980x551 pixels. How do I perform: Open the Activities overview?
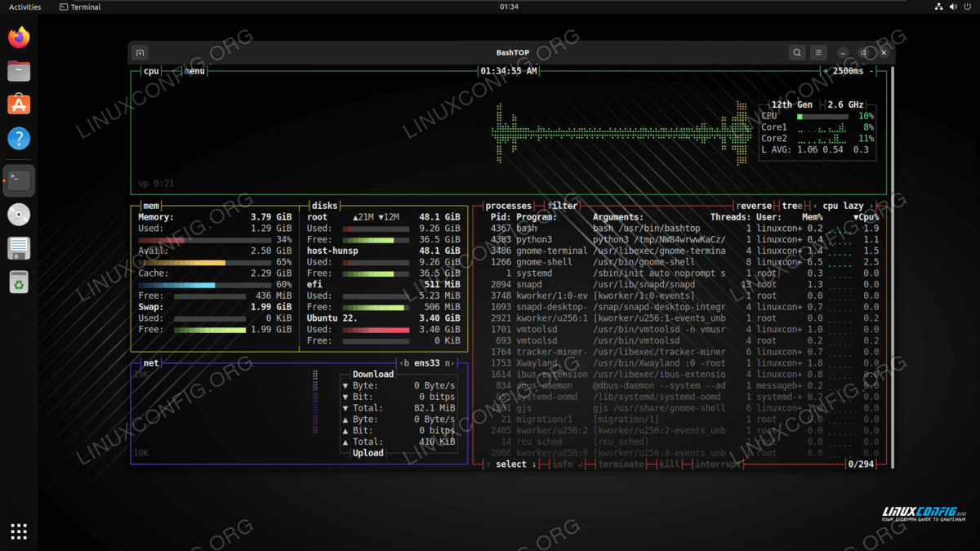point(24,7)
